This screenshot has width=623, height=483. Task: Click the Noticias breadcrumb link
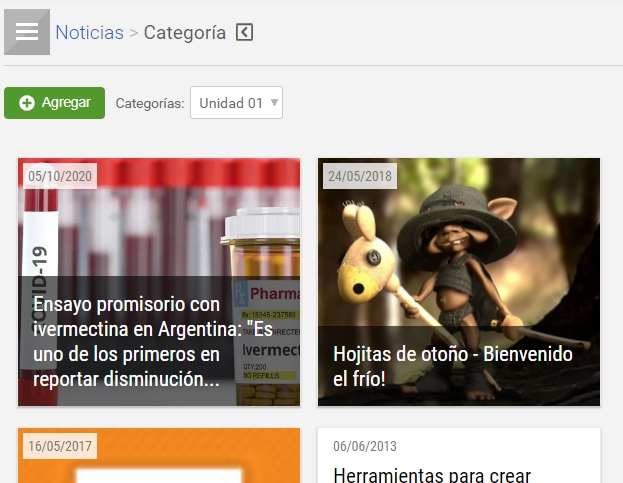click(x=89, y=33)
